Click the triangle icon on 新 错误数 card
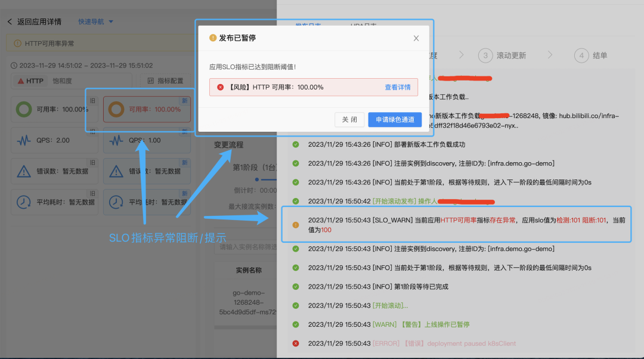The height and width of the screenshot is (359, 644). coord(116,171)
